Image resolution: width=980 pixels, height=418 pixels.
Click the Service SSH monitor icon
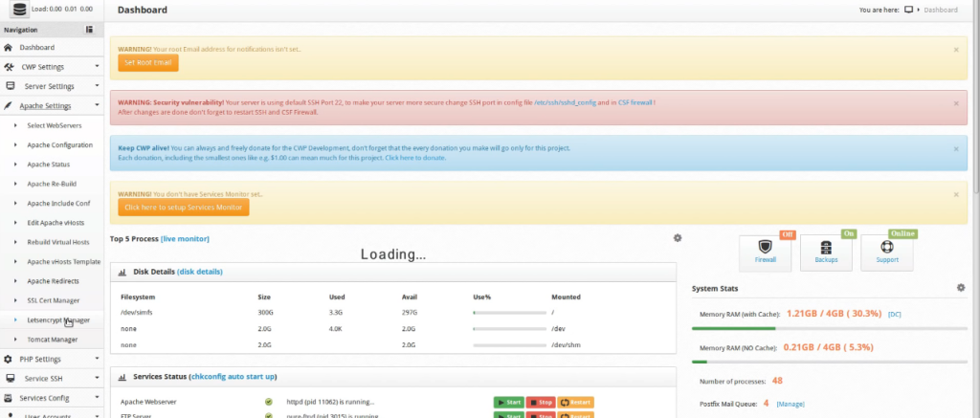pos(10,379)
